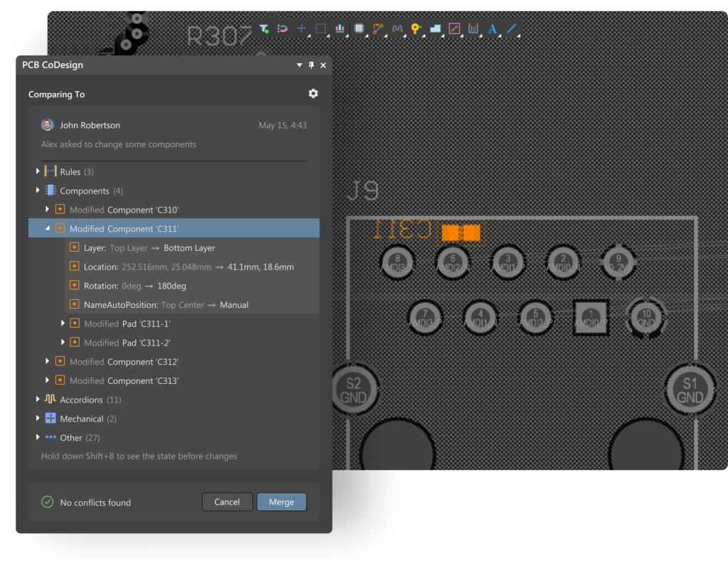Choose the dashed rectangle selection tool
This screenshot has height=573, width=728.
321,29
